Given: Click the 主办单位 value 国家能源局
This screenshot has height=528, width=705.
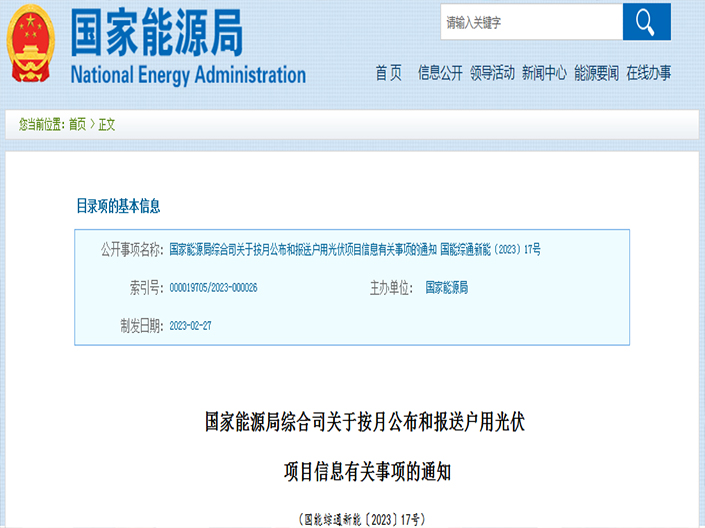Looking at the screenshot, I should tap(446, 288).
